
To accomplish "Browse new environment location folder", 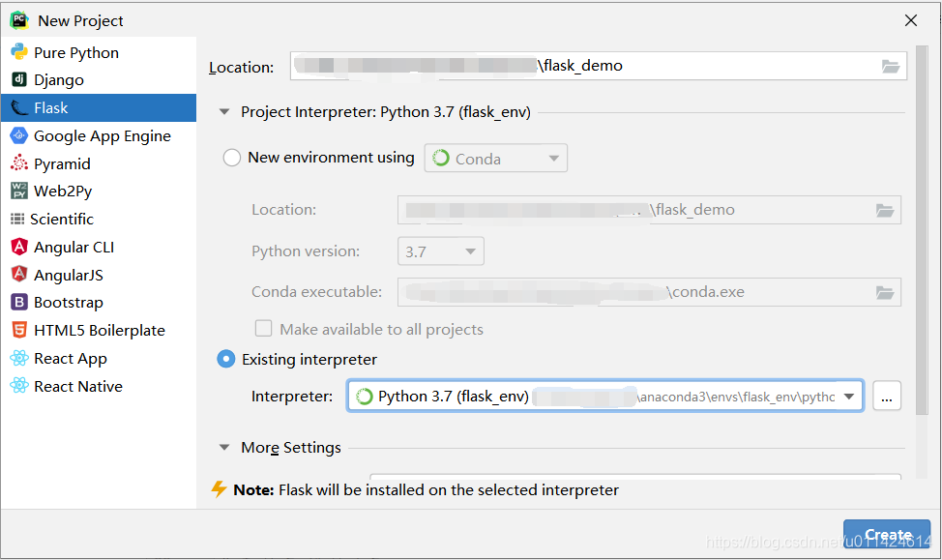I will 885,210.
